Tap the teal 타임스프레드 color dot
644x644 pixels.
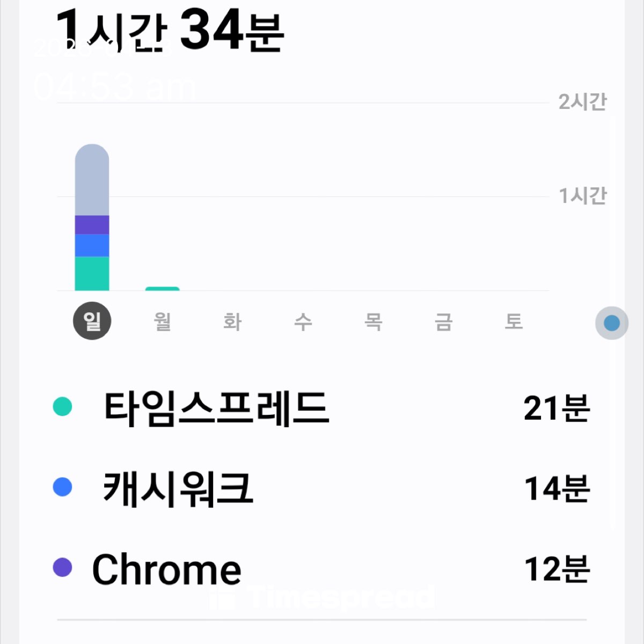coord(63,406)
